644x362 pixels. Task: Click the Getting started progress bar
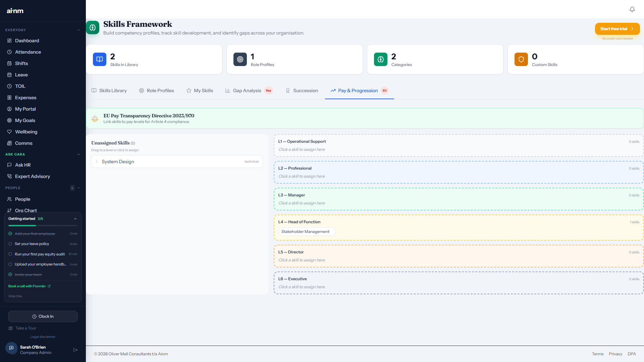pyautogui.click(x=43, y=226)
